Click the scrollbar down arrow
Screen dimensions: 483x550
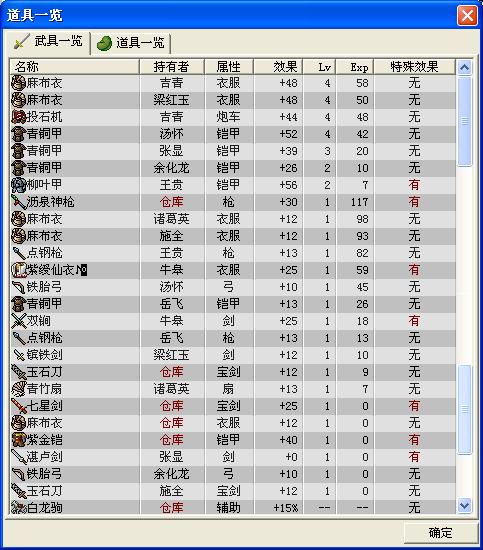coord(464,505)
